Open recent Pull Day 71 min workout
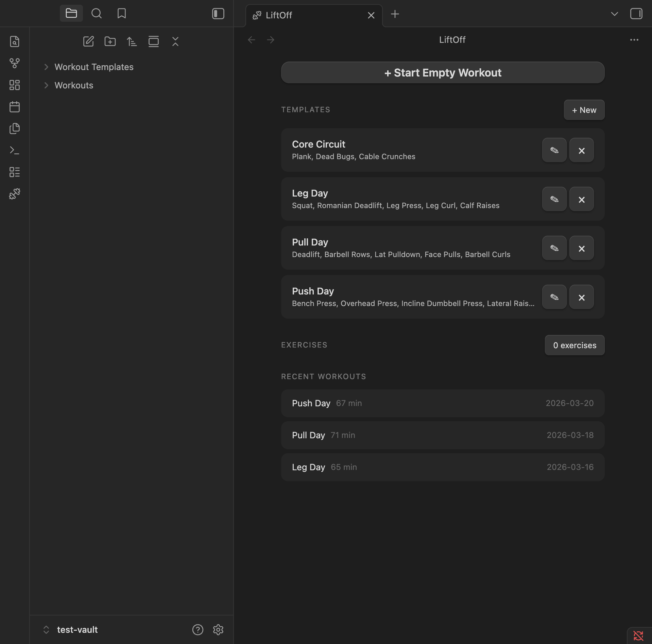 pos(443,435)
